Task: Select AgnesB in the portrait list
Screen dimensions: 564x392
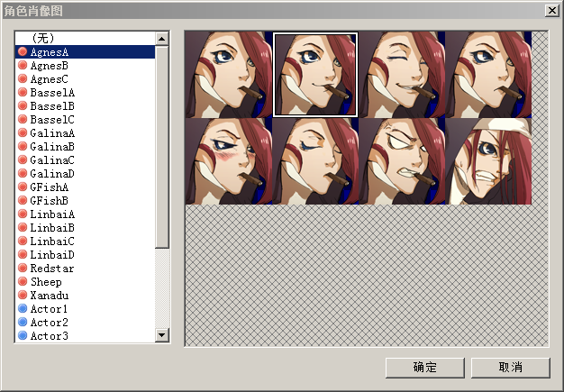Action: (86, 66)
